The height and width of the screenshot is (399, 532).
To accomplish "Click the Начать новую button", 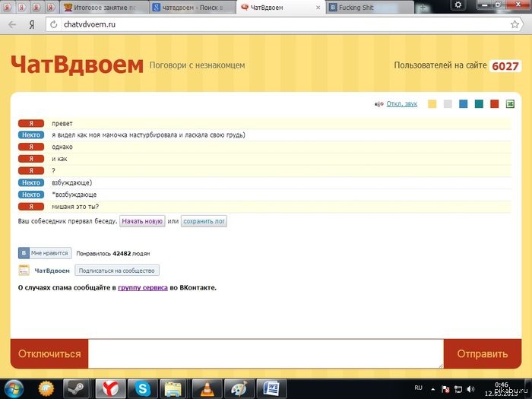I will [x=142, y=221].
